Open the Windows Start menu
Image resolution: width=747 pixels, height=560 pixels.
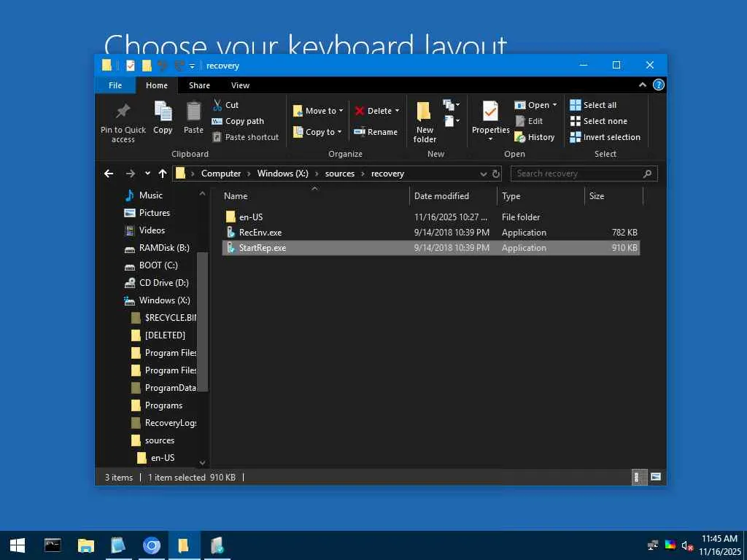click(x=18, y=545)
